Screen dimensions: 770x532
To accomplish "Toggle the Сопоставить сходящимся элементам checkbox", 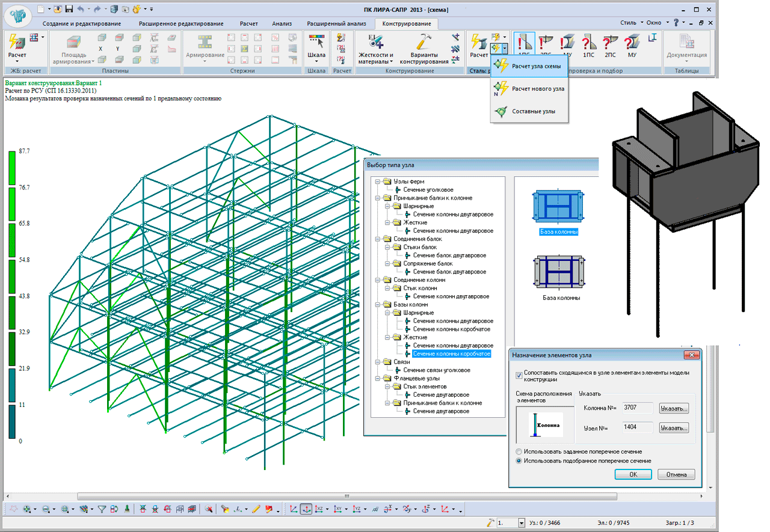I will click(519, 374).
